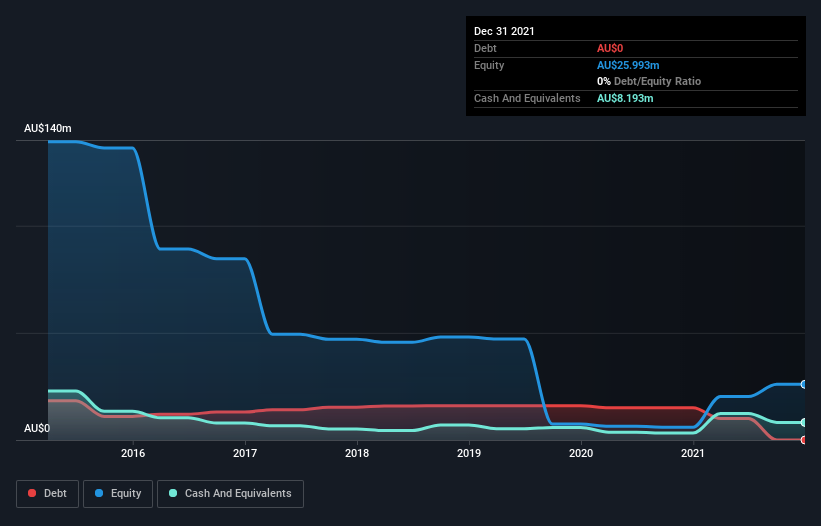Screen dimensions: 821x526
Task: Click the AU$140m y-axis label
Action: point(48,128)
